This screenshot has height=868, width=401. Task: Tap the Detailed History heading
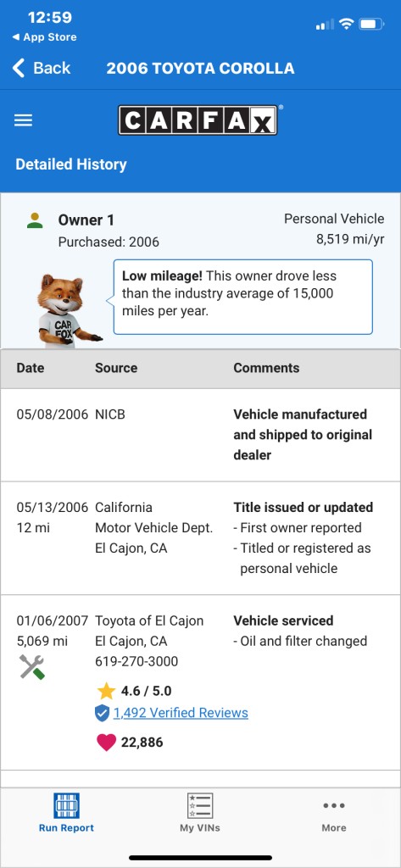(x=71, y=164)
